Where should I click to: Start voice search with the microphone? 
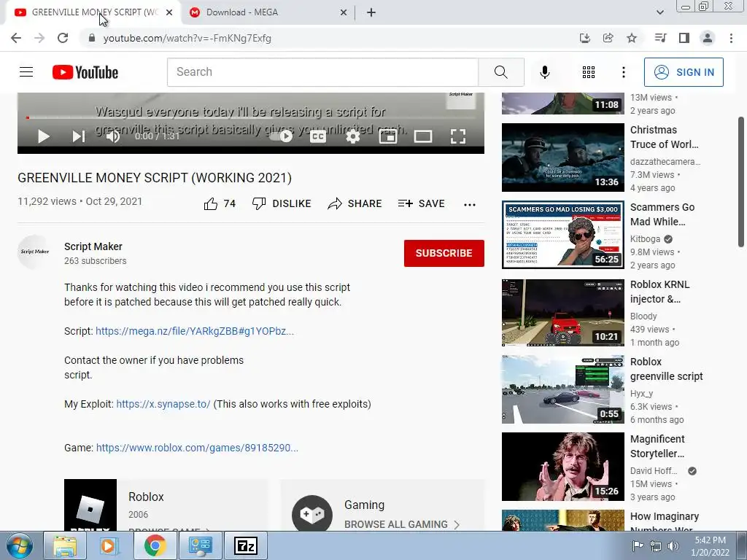tap(545, 72)
